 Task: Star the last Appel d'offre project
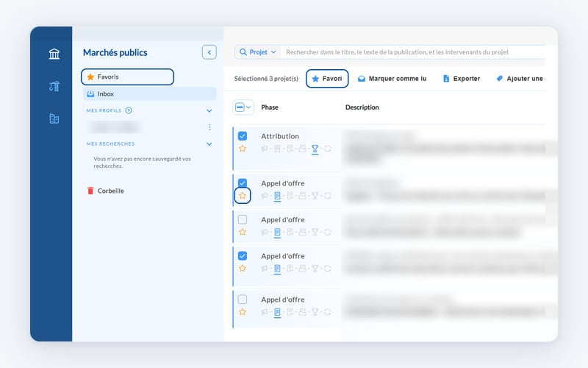coord(243,312)
